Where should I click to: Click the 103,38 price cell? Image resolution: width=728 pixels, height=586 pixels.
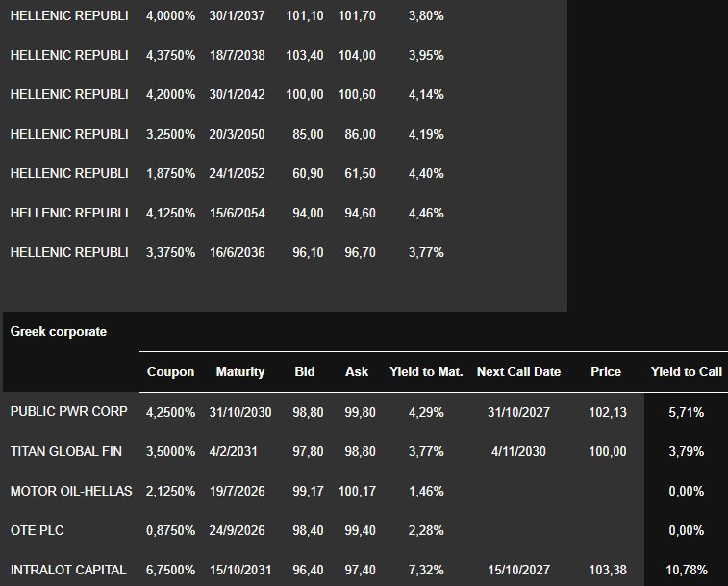pyautogui.click(x=606, y=570)
